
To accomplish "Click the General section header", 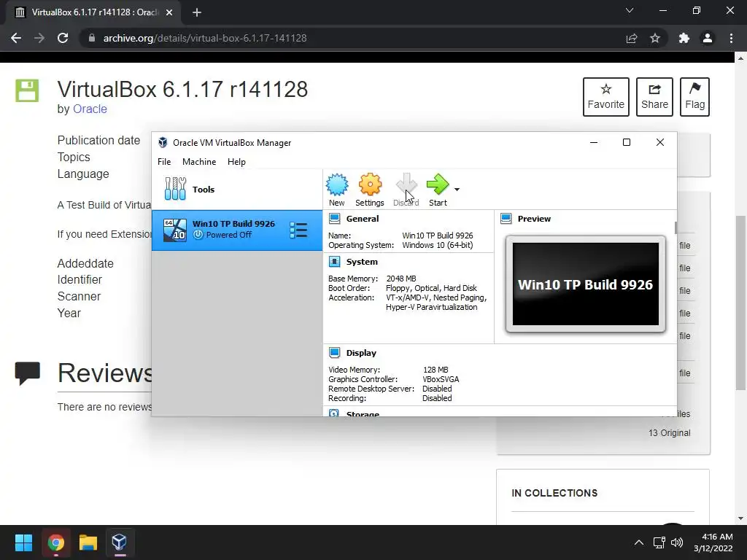I will coord(363,219).
